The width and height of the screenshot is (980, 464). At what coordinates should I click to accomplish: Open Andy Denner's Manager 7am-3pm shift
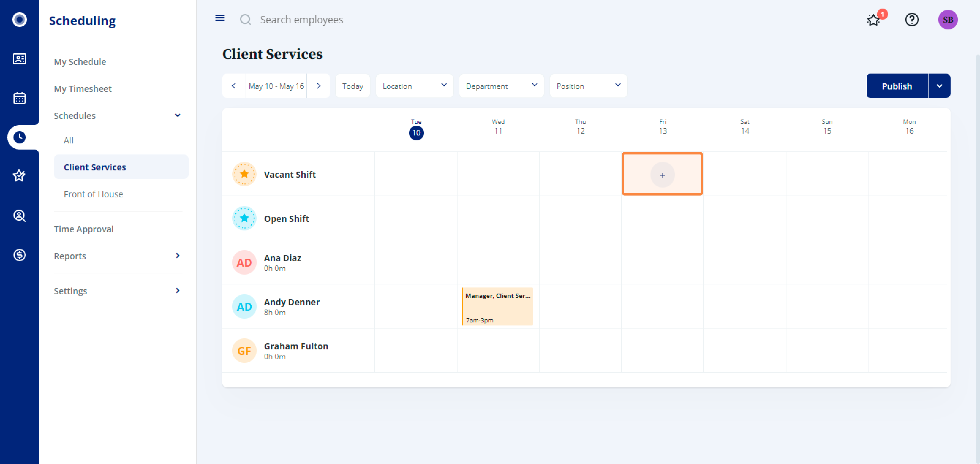[x=497, y=306]
